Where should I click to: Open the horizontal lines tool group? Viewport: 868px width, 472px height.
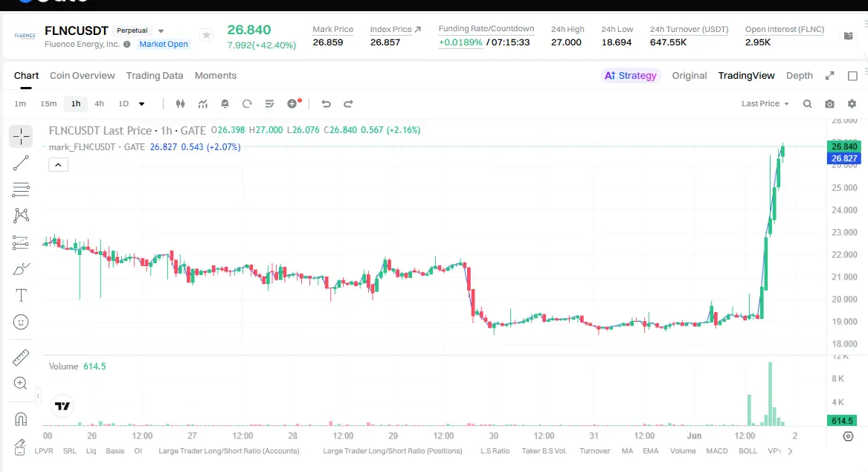pyautogui.click(x=21, y=190)
